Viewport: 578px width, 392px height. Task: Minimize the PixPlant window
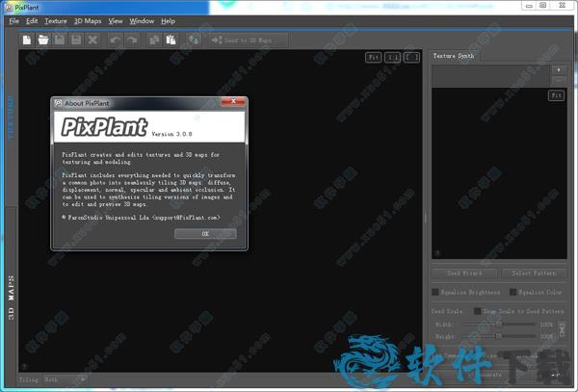pyautogui.click(x=529, y=6)
